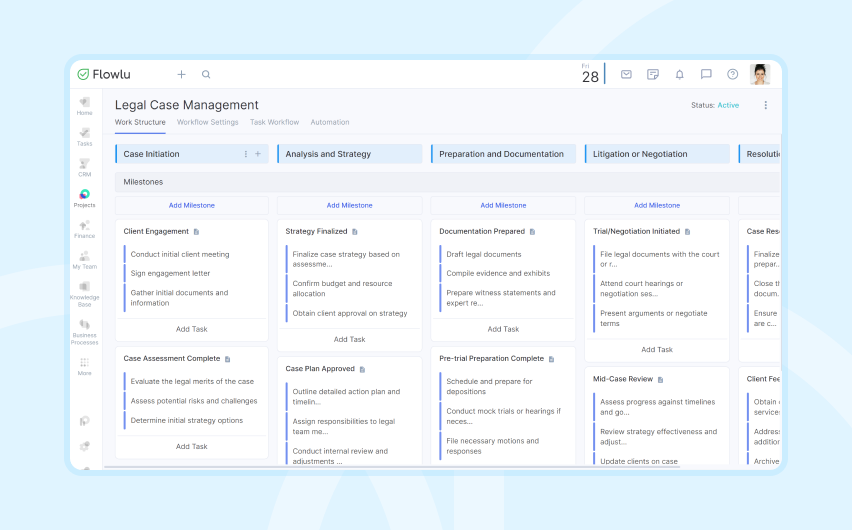The image size is (852, 530).
Task: Open task 'Compile evidence and exhibits'
Action: pos(498,273)
